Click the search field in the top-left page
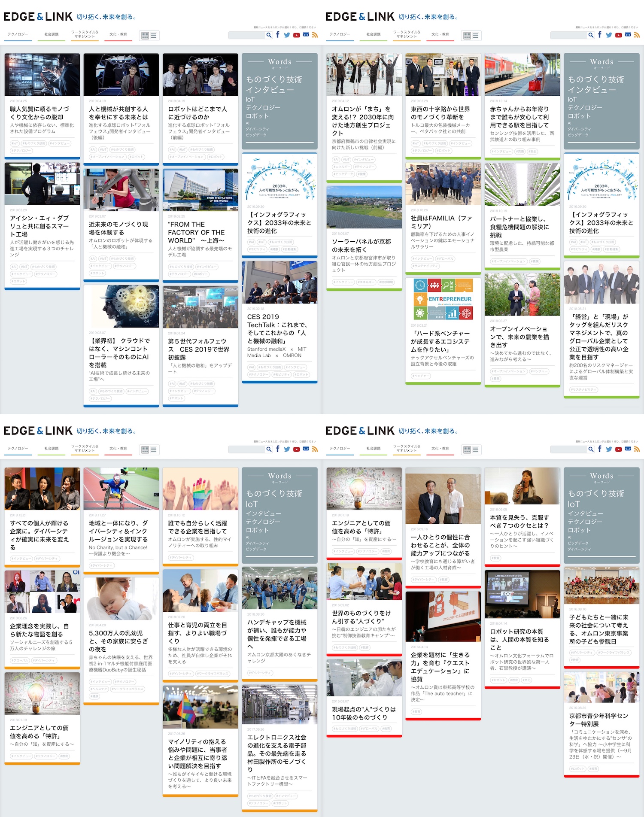Image resolution: width=644 pixels, height=817 pixels. (x=247, y=35)
